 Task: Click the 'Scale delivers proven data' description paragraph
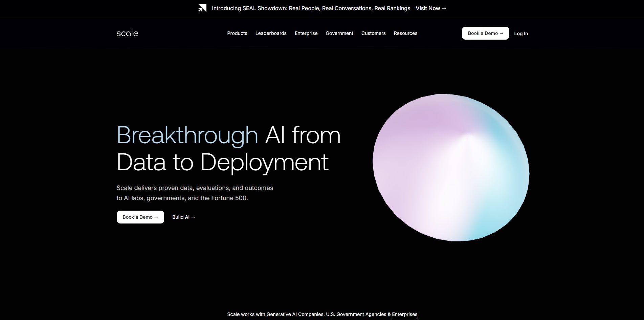(x=195, y=193)
